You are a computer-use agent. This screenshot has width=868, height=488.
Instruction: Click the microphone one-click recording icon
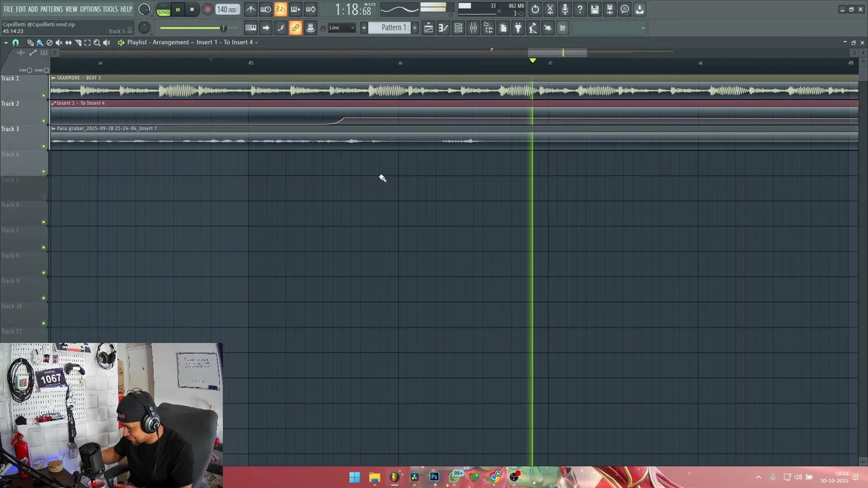[565, 9]
